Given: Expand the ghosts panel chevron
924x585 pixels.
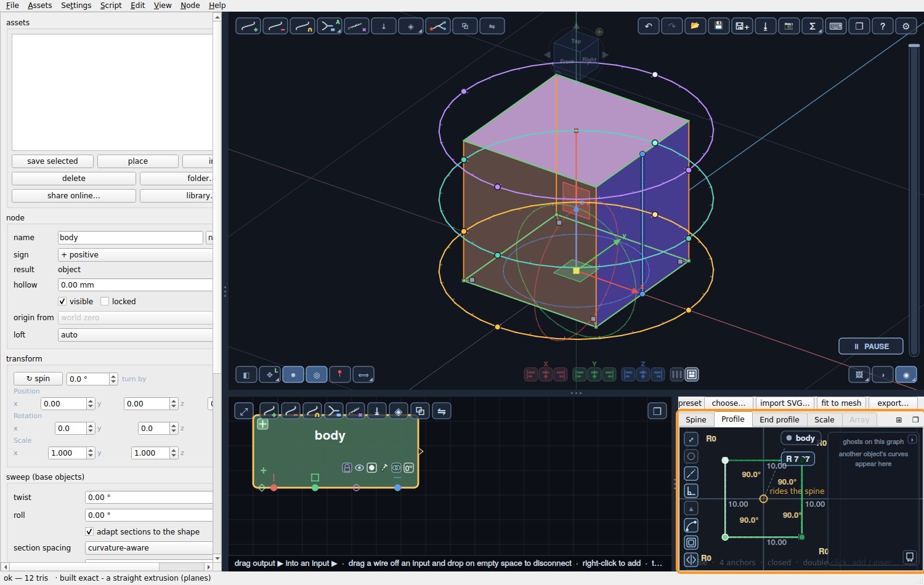Looking at the screenshot, I should click(912, 440).
